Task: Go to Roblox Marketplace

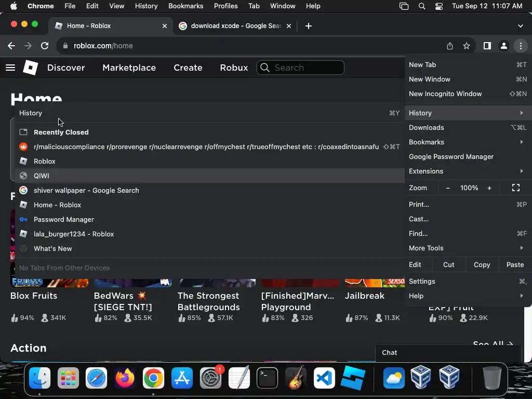Action: 129,68
